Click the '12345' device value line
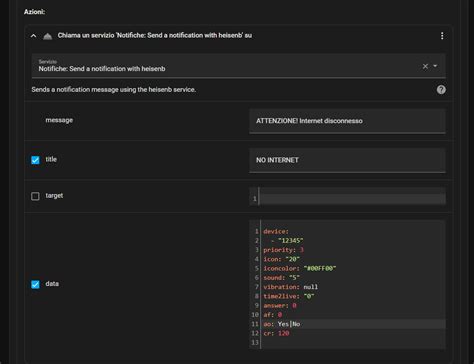The image size is (474, 364). coord(287,240)
